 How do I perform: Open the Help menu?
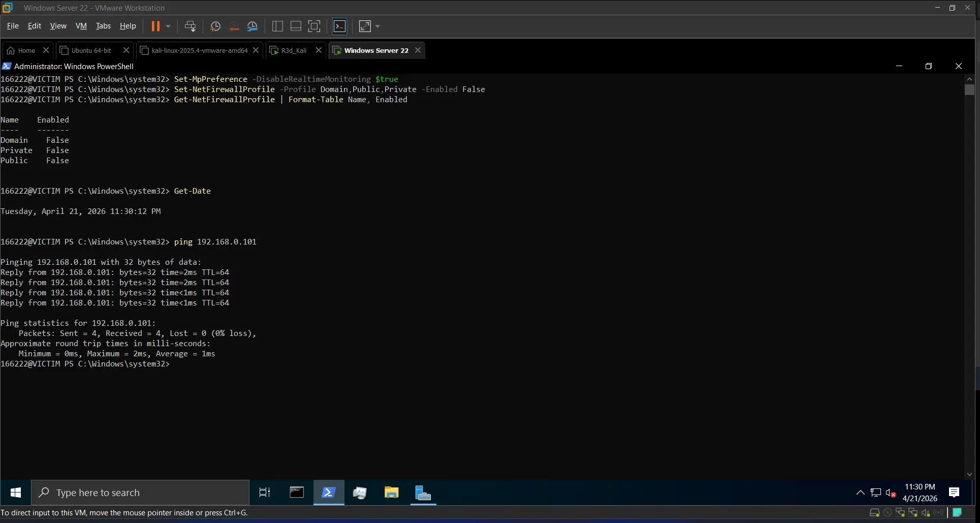tap(128, 26)
